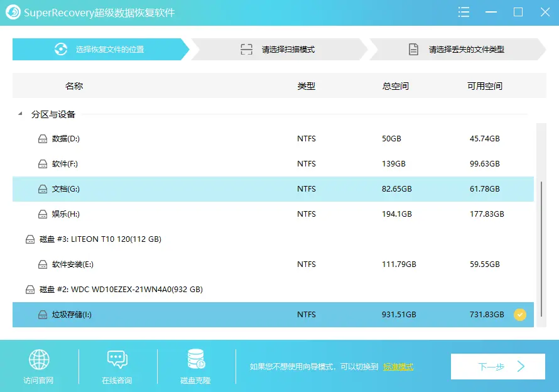The width and height of the screenshot is (559, 392).
Task: Collapse the 分区与设备 section
Action: [20, 114]
